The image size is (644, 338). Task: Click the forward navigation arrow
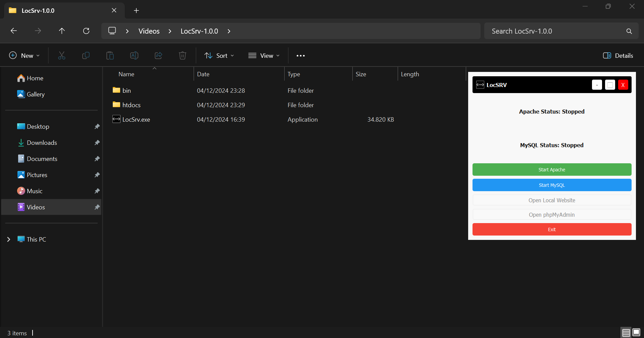[x=38, y=31]
